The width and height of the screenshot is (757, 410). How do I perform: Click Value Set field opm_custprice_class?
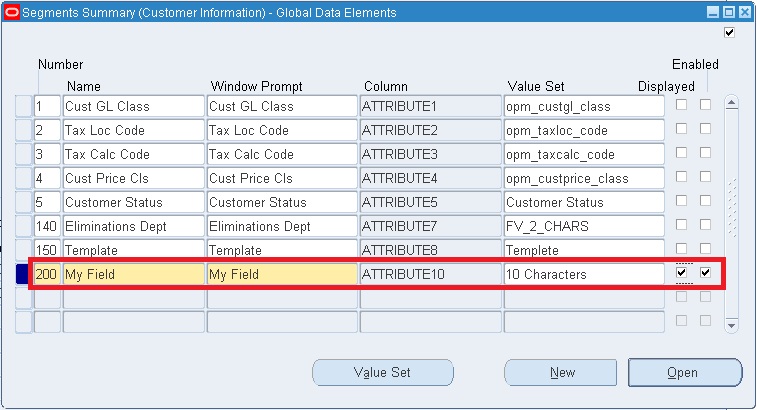tap(583, 178)
